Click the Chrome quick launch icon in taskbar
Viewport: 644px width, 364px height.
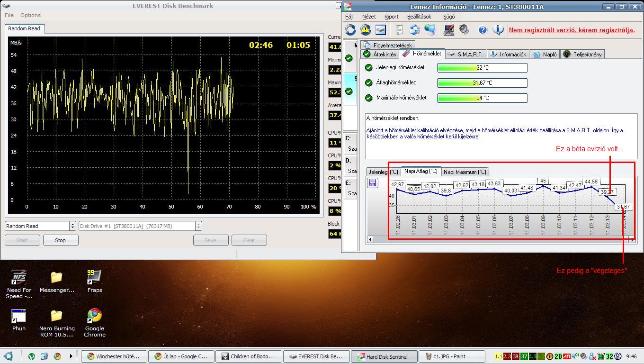57,356
